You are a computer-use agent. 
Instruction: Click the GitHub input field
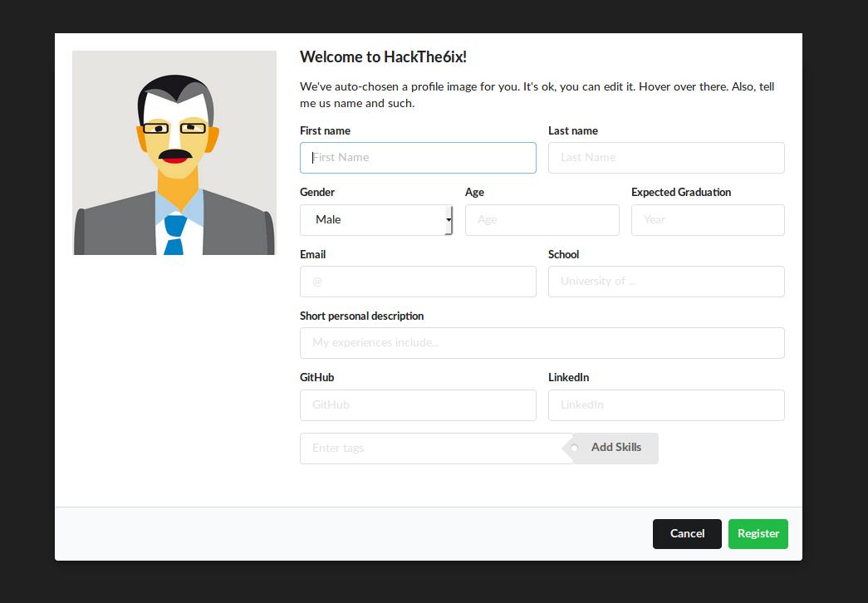point(418,404)
